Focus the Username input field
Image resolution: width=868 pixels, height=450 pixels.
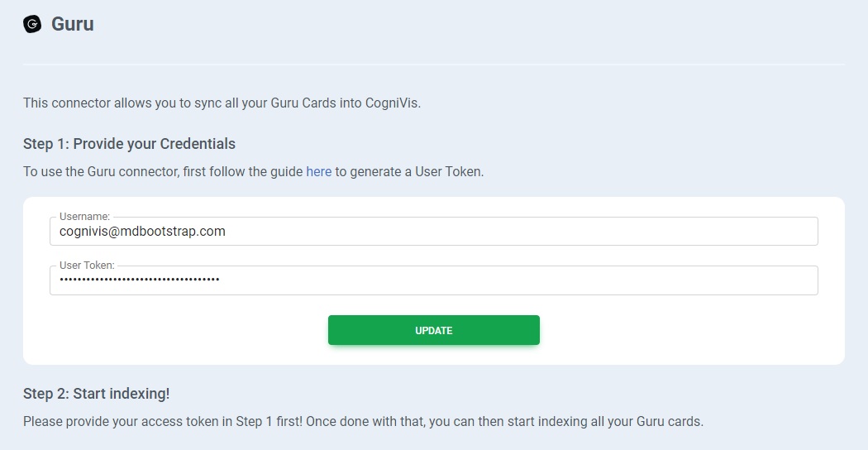tap(434, 232)
